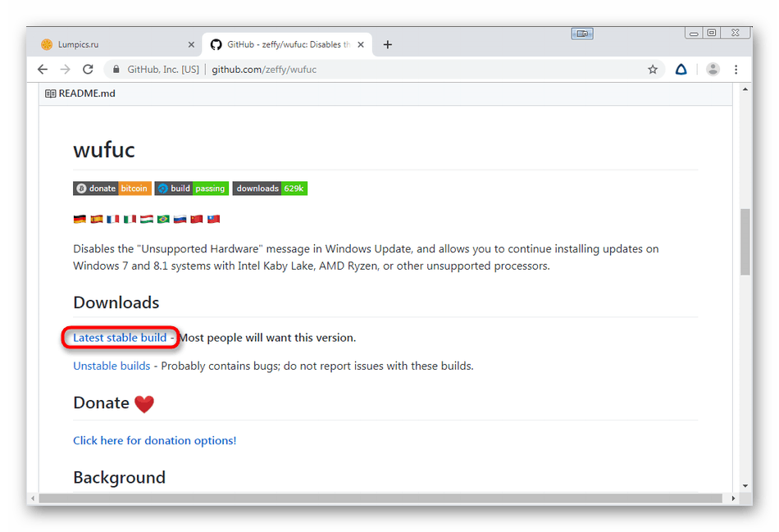
Task: Select the Russian flag translation
Action: pos(180,219)
